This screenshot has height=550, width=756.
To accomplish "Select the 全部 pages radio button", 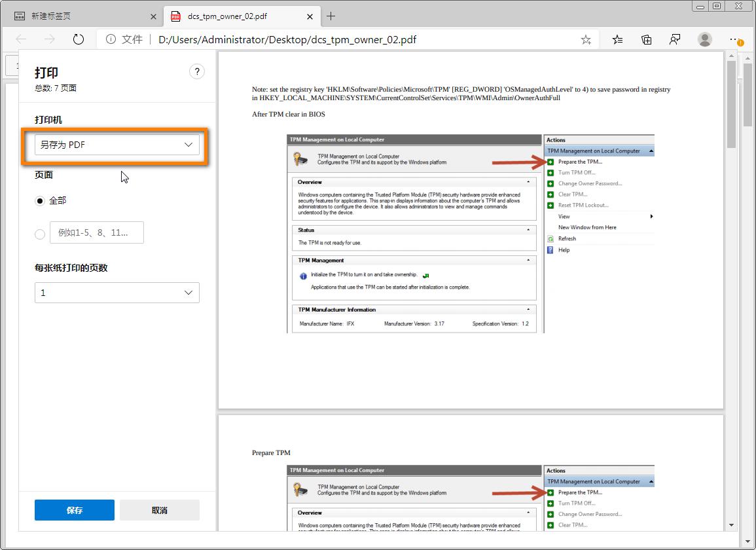I will [40, 201].
